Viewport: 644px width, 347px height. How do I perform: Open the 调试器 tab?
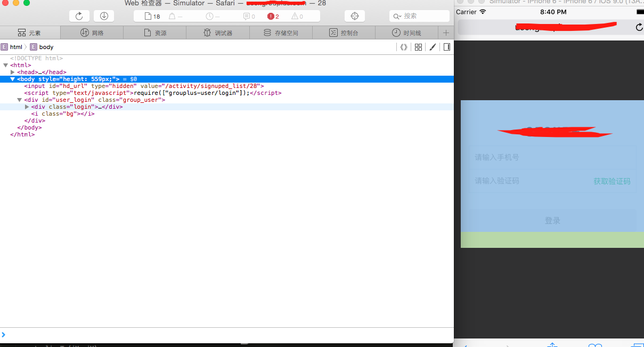click(x=217, y=33)
